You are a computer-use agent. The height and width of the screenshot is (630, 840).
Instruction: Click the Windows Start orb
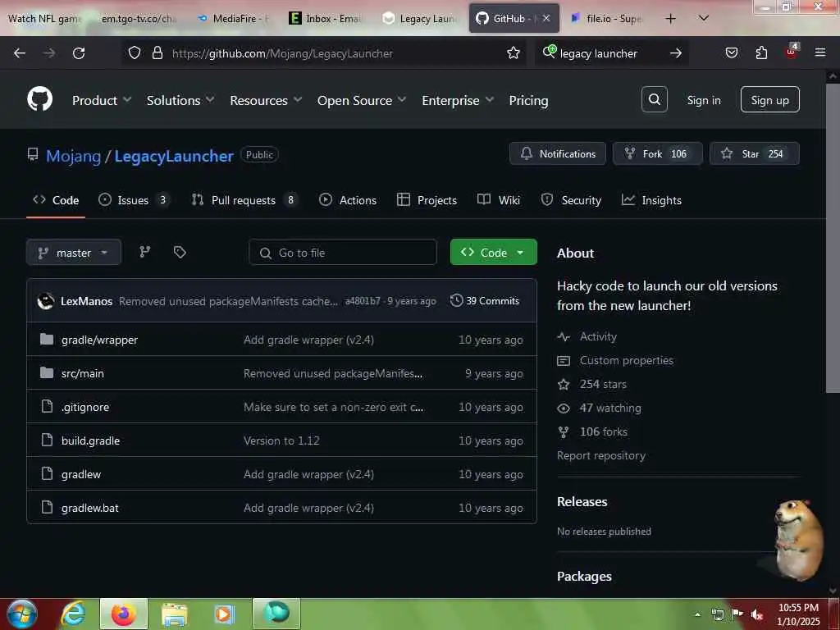(x=21, y=614)
